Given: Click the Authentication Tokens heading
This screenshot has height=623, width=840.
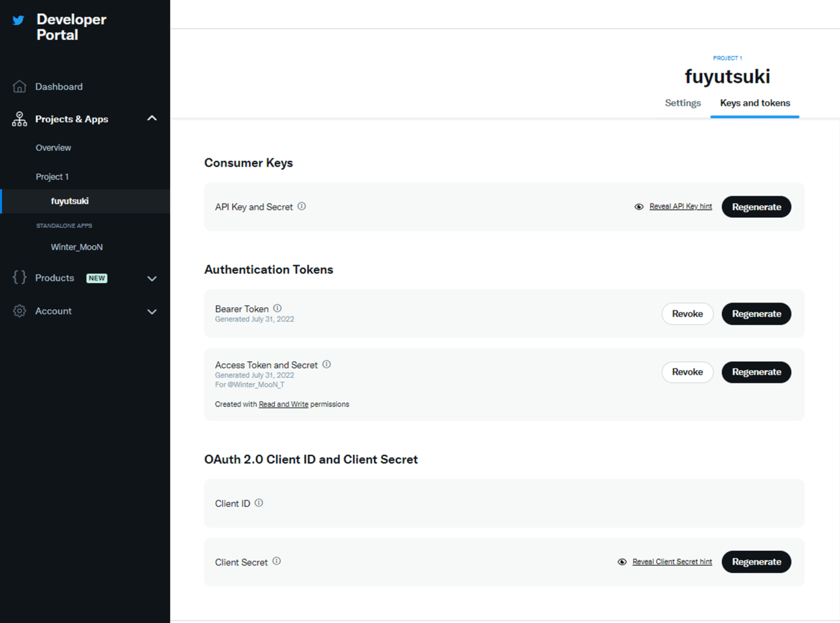Looking at the screenshot, I should click(x=269, y=270).
